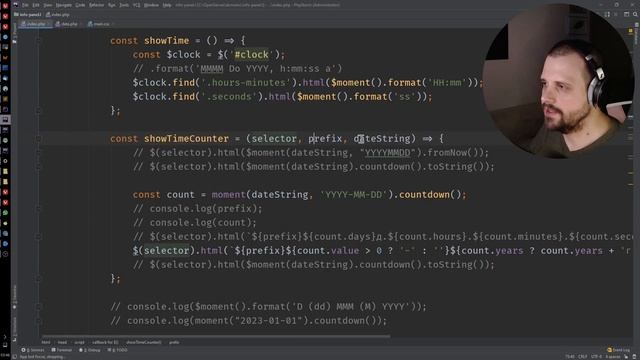640x360 pixels.
Task: Change the CRLF line separator in the status bar
Action: click(582, 357)
